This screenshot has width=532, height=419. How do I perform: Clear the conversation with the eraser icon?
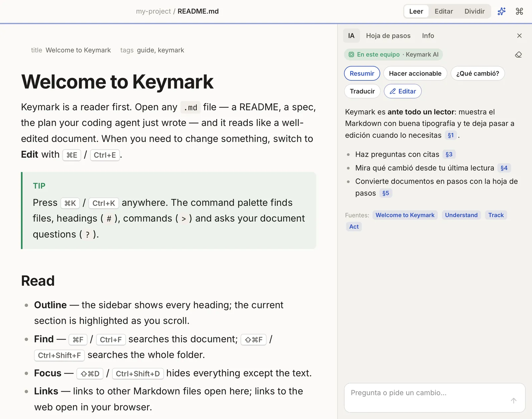tap(518, 55)
